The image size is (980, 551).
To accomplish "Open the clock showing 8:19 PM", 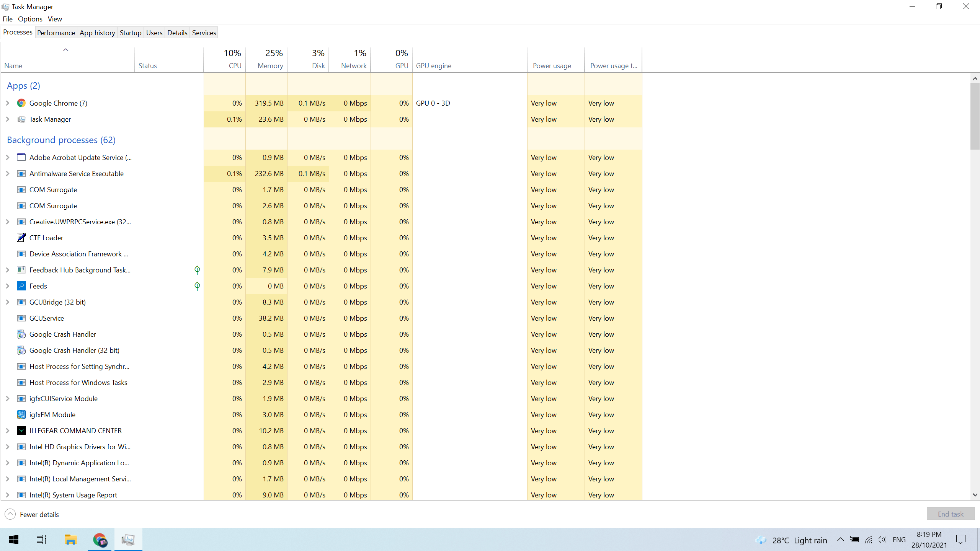I will pyautogui.click(x=929, y=540).
